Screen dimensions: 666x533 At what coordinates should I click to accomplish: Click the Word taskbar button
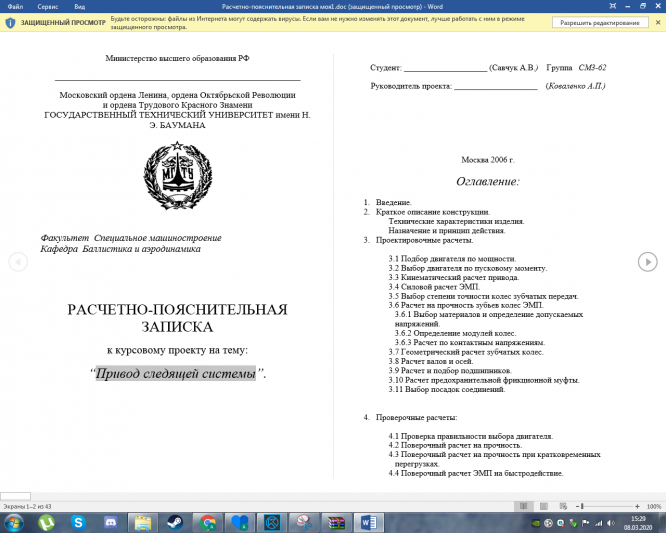click(x=369, y=522)
